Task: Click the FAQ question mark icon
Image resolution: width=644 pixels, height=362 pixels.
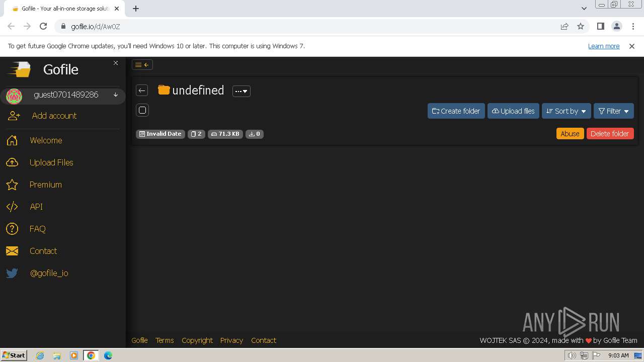Action: click(x=12, y=229)
